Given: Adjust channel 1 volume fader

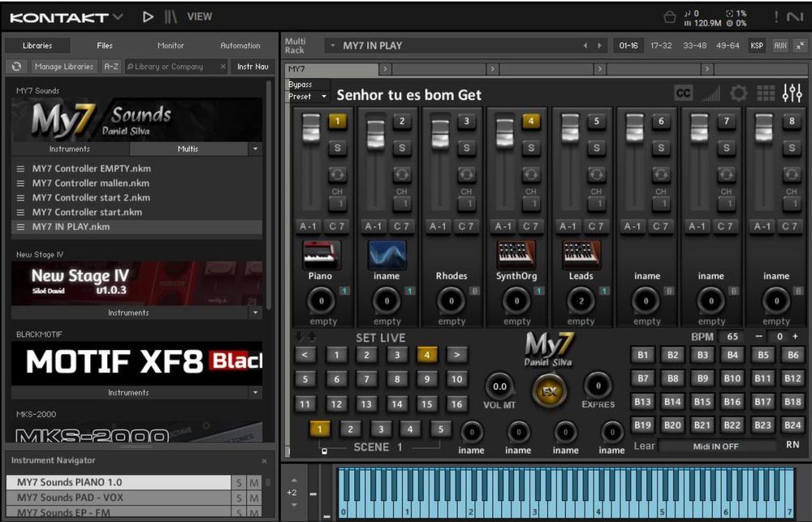Looking at the screenshot, I should 311,128.
